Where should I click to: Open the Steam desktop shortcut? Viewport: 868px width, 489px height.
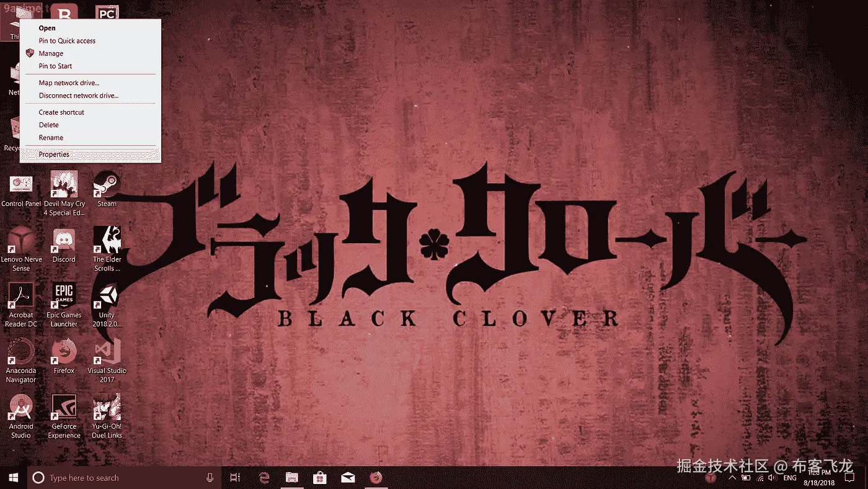[107, 189]
